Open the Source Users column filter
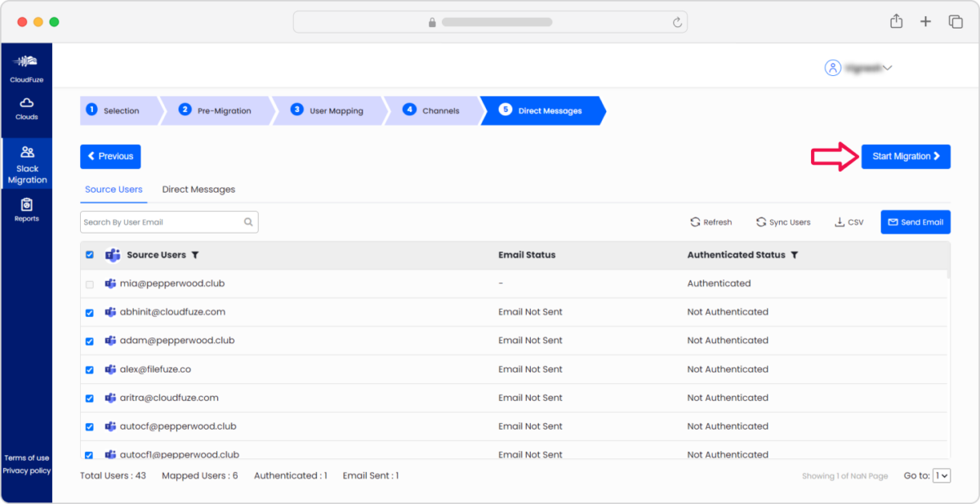The image size is (980, 504). 195,254
